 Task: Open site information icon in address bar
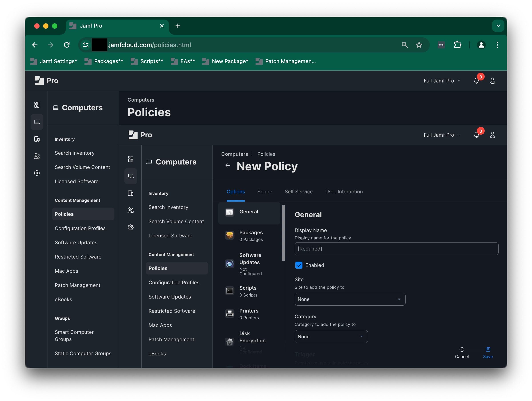pos(86,45)
